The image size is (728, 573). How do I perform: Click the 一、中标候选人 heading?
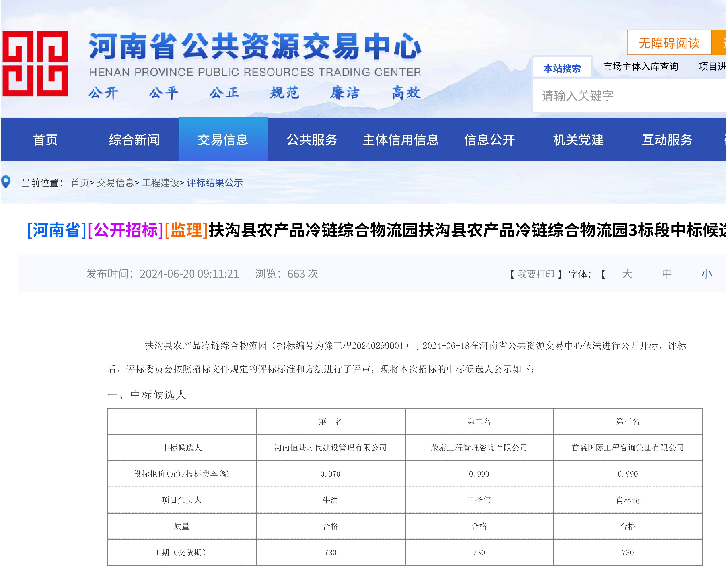147,395
